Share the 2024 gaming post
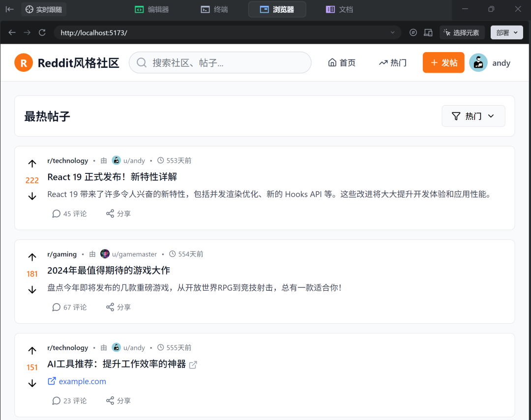The height and width of the screenshot is (420, 531). pos(118,307)
